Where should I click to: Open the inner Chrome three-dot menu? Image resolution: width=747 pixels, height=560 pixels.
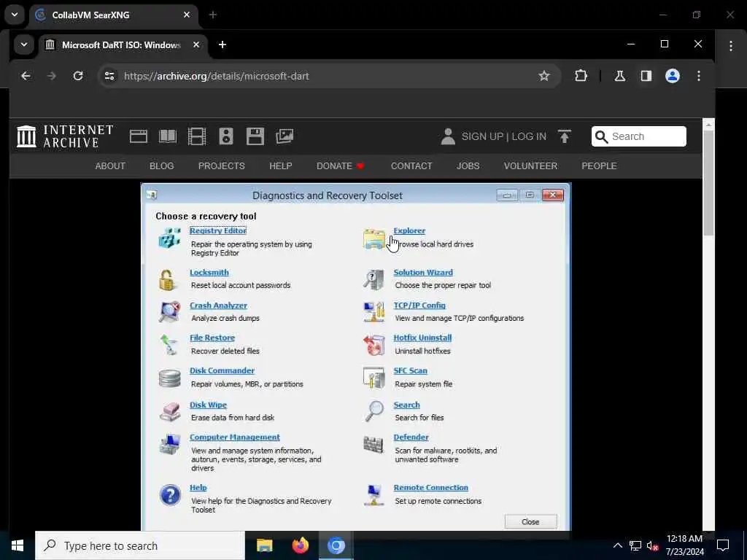pos(698,76)
